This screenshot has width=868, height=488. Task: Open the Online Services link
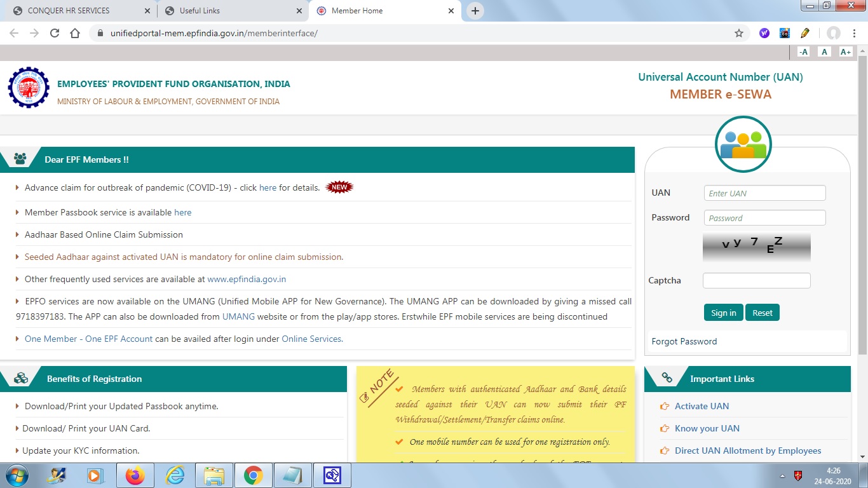312,339
